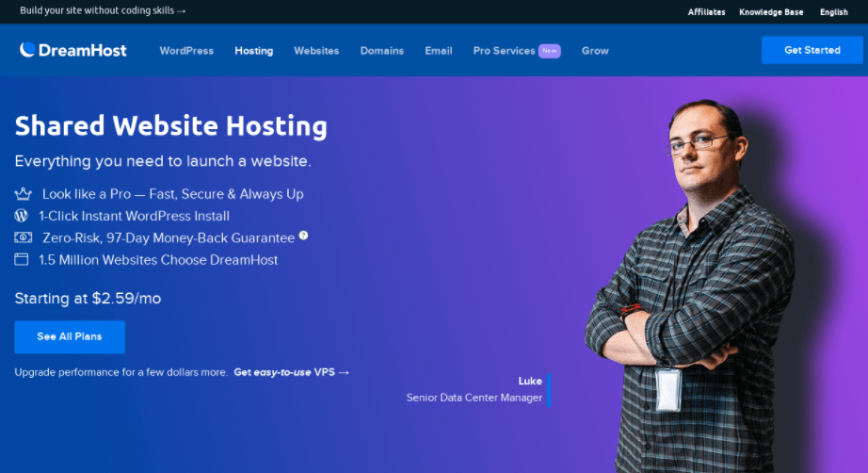
Task: Open the question mark help tooltip icon
Action: pyautogui.click(x=303, y=236)
